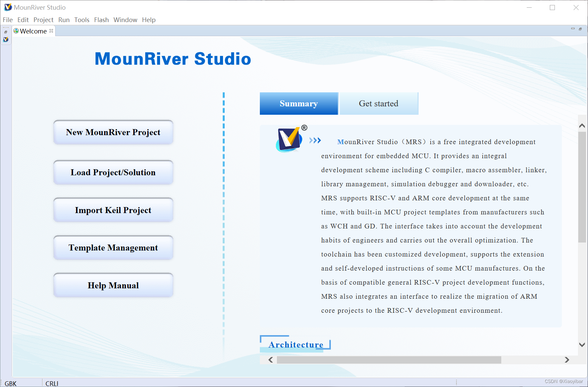Viewport: 588px width, 387px height.
Task: Maximize the MounRiver Studio window
Action: click(552, 7)
